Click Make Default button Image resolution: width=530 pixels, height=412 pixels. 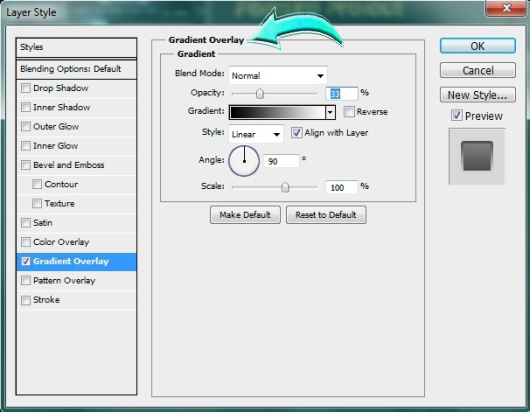coord(245,215)
